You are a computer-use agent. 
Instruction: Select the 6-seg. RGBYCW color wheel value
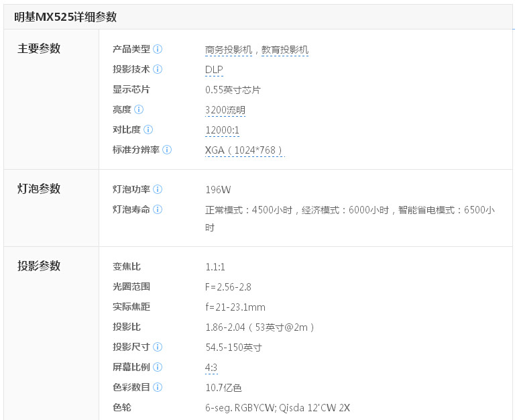tap(278, 408)
